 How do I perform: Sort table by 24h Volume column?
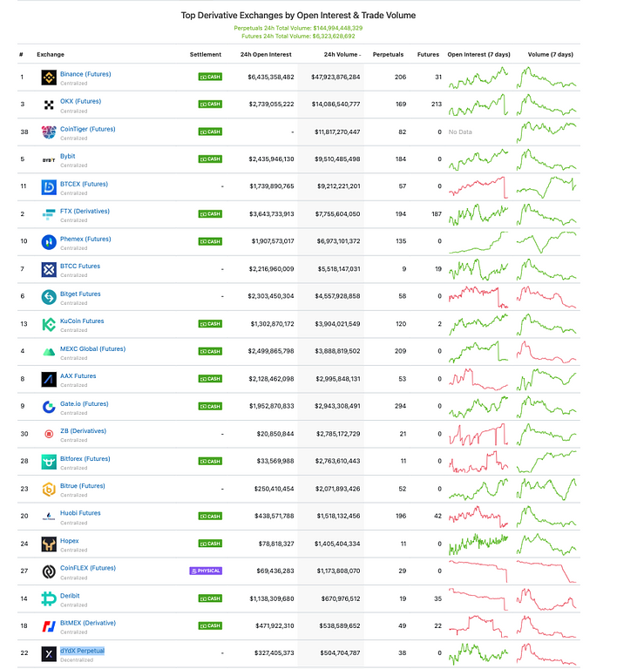click(x=341, y=54)
